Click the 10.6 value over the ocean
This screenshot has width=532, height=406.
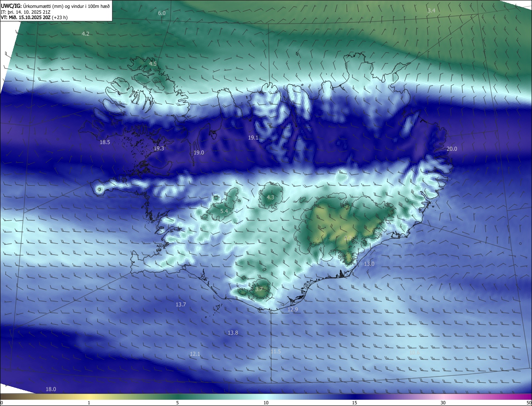414,353
